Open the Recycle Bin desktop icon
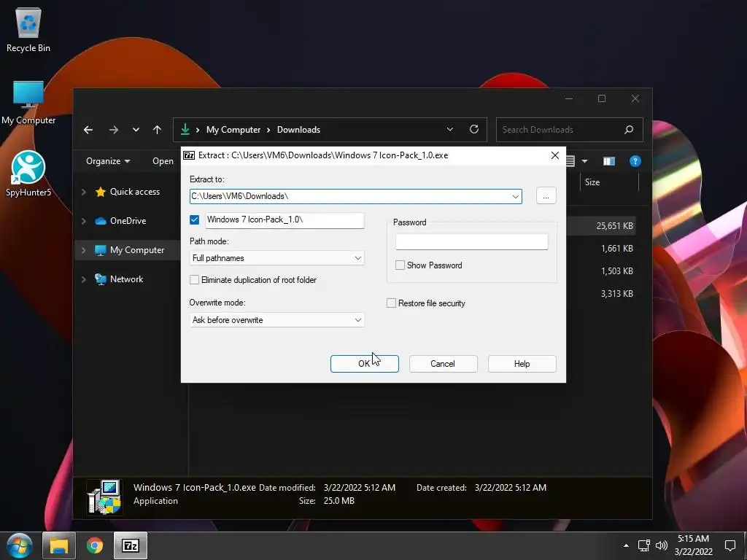 [x=28, y=29]
